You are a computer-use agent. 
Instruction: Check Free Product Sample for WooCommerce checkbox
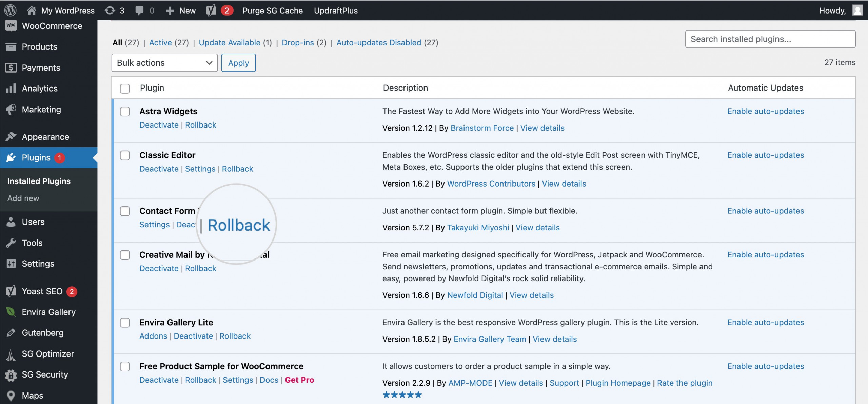[x=125, y=367]
